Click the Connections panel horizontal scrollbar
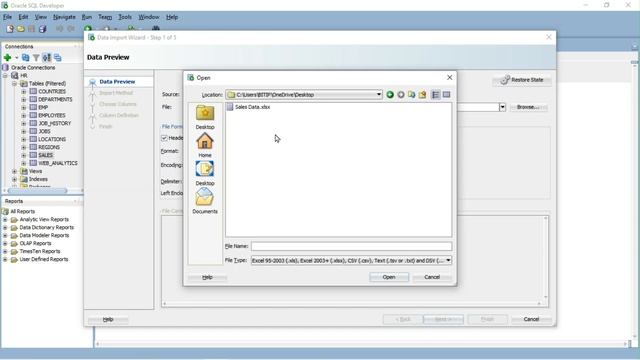 click(x=37, y=191)
